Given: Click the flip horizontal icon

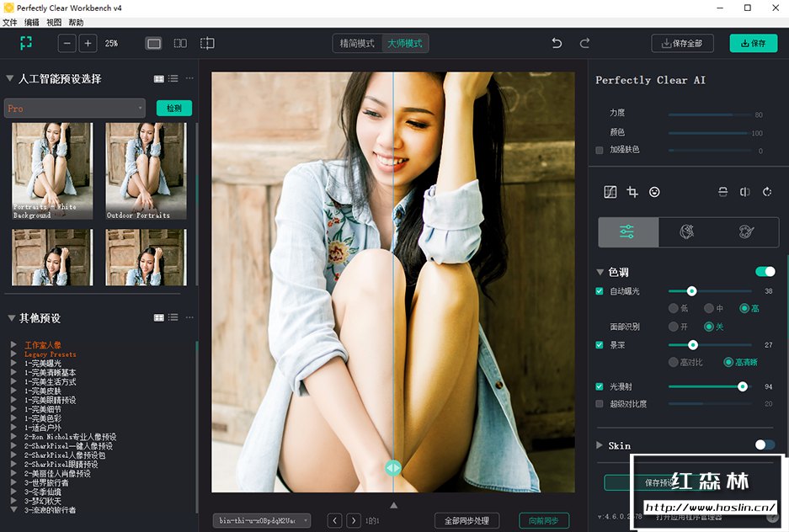Looking at the screenshot, I should 744,192.
